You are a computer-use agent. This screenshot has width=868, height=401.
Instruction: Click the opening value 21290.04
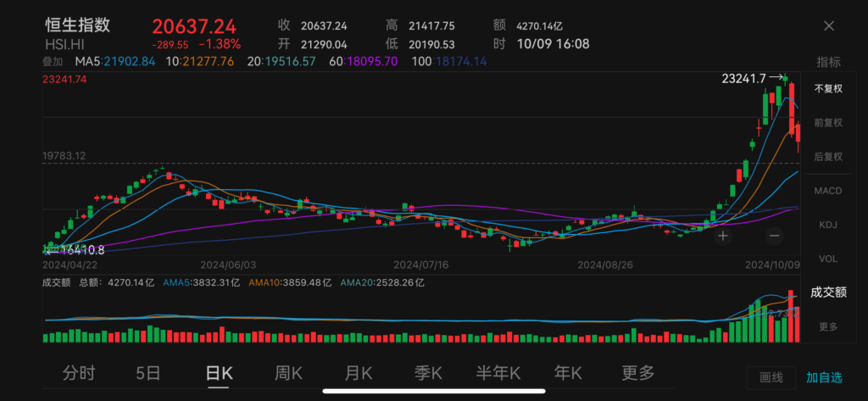[x=324, y=44]
